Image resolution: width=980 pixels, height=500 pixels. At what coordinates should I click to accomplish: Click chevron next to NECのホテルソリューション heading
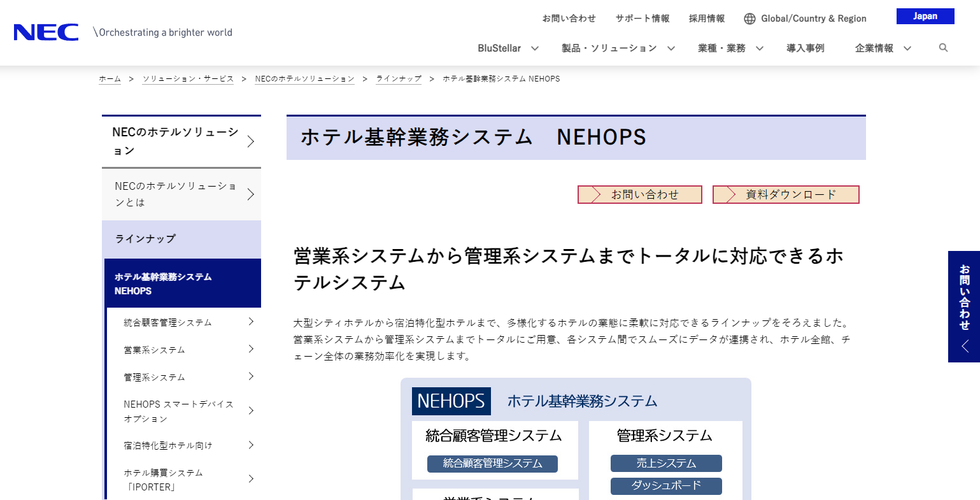[x=250, y=141]
